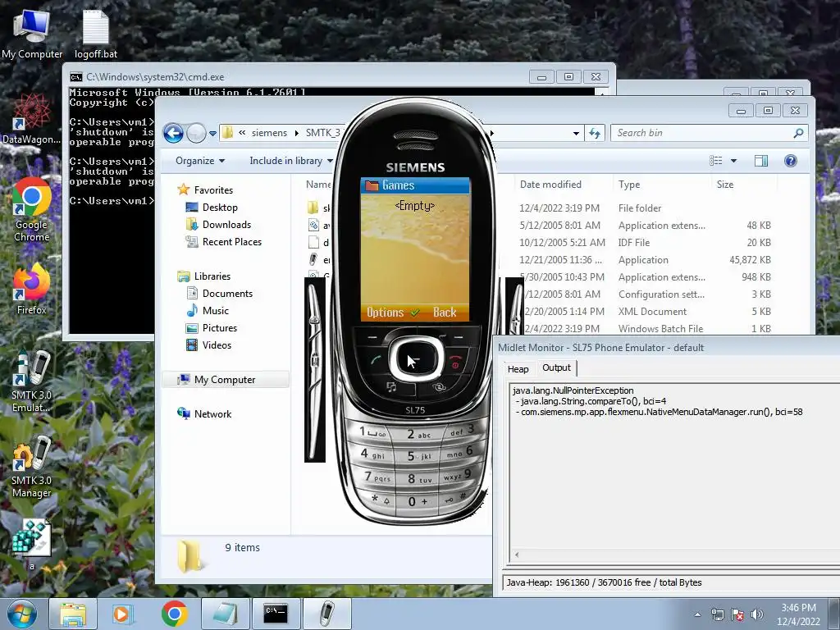Click the phone's center navigation key
The width and height of the screenshot is (840, 630).
(x=415, y=359)
